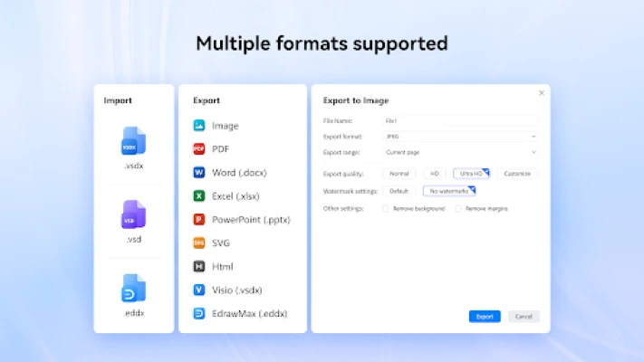Tick the Remove margins checkbox
The image size is (644, 362).
coord(458,208)
